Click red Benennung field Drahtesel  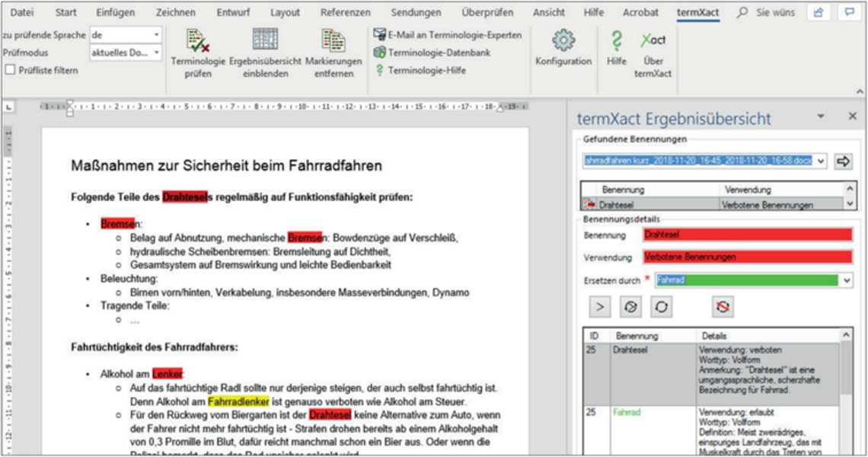748,235
